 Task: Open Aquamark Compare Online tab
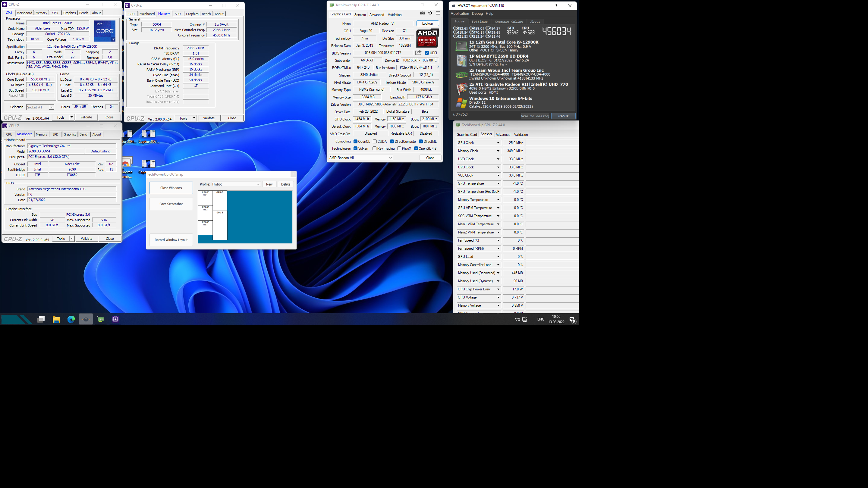click(509, 22)
